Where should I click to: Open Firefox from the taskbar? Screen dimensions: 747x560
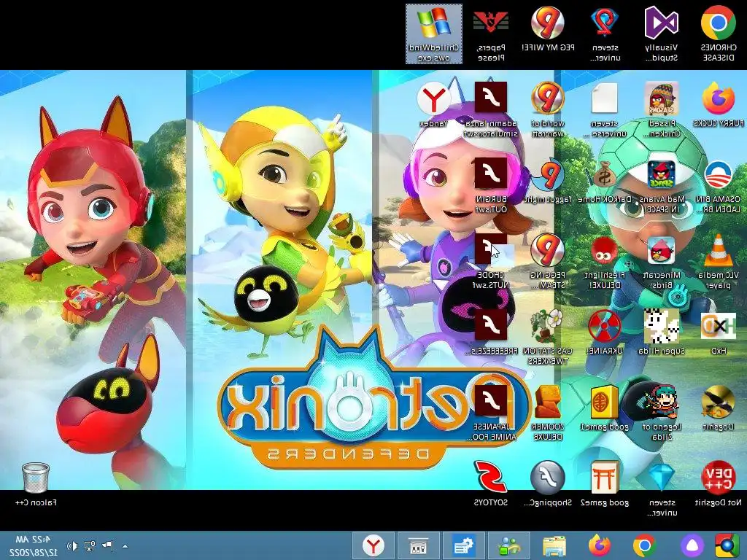coord(600,545)
